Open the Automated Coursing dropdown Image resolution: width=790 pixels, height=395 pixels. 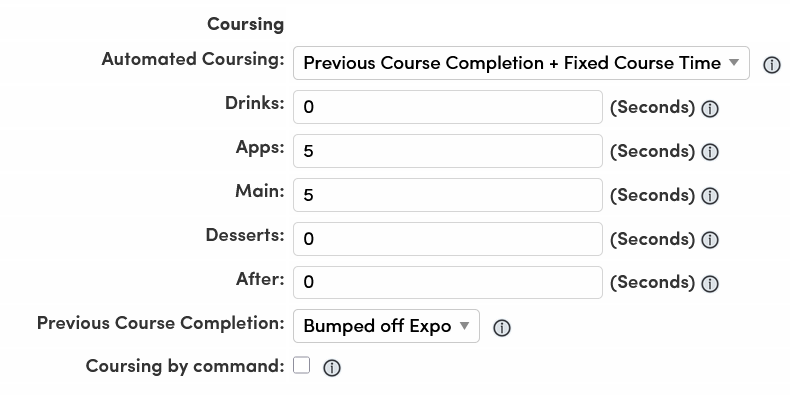[x=521, y=63]
